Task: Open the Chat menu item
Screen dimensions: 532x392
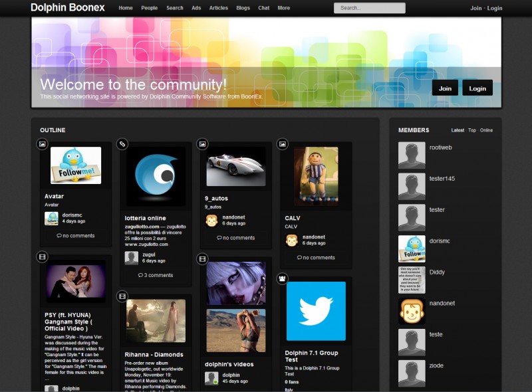Action: 263,8
